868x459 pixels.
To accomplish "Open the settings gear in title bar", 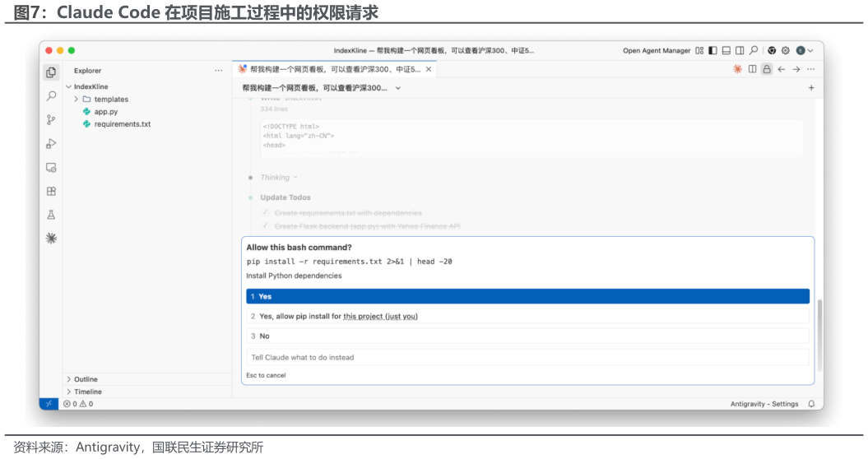I will tap(786, 50).
